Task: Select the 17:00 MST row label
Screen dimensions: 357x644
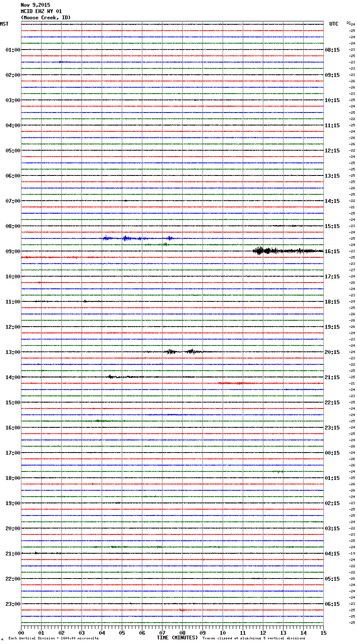Action: coord(13,453)
